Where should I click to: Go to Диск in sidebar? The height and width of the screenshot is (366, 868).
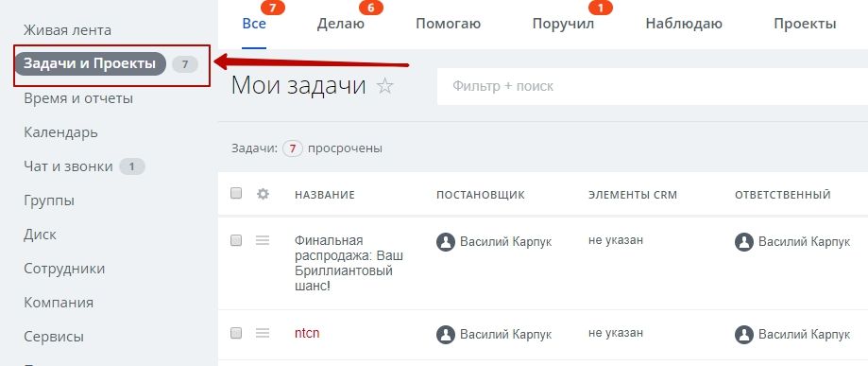click(40, 234)
